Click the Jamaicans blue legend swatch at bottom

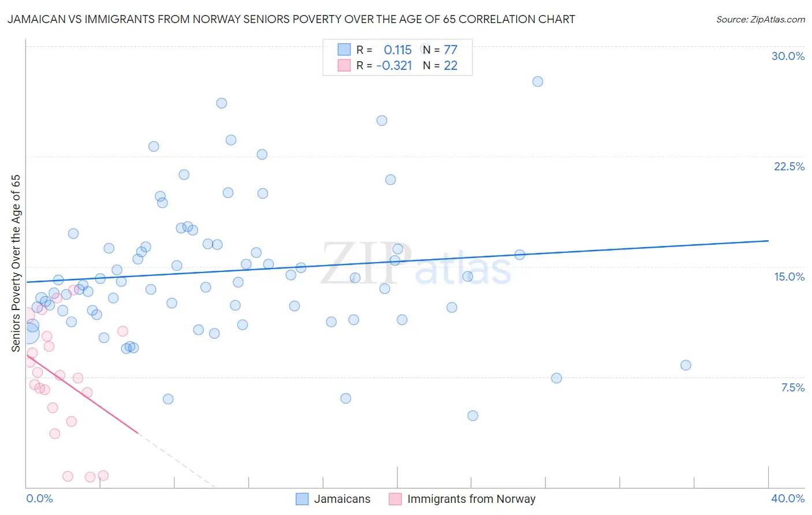302,499
